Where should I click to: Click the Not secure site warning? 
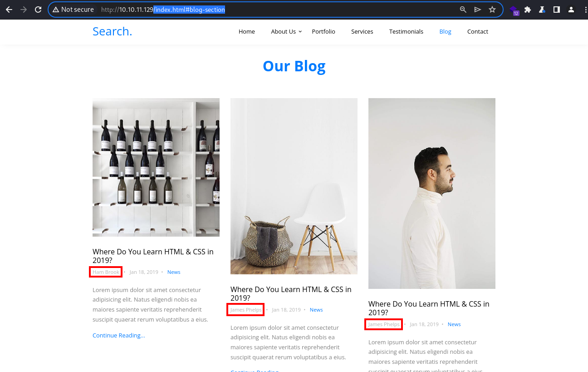[x=73, y=10]
